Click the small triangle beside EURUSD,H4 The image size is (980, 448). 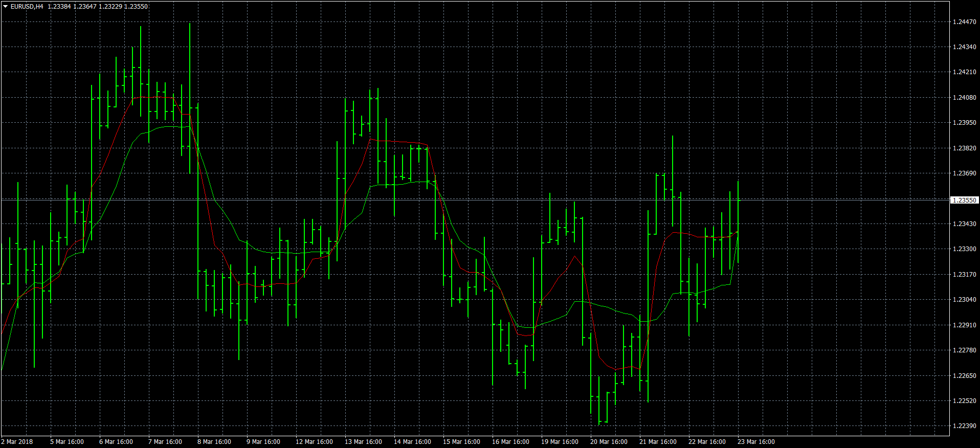(6, 7)
